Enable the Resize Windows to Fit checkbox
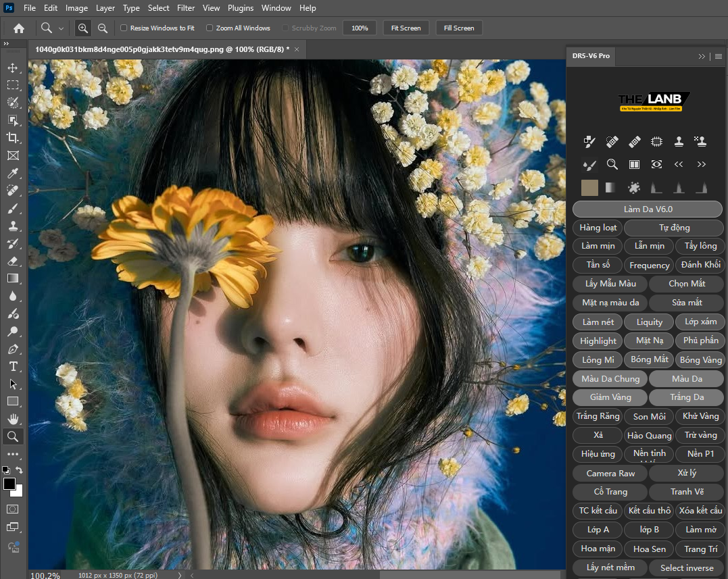 point(124,28)
